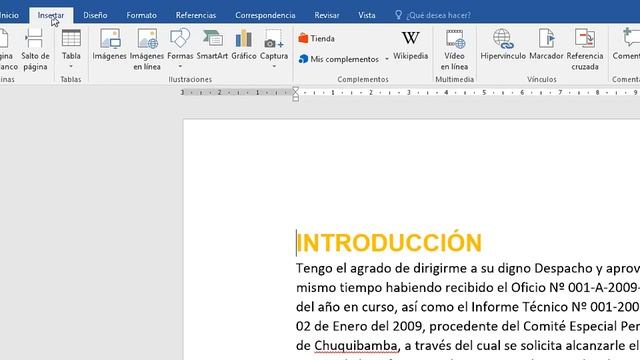Screen dimensions: 640x360
Task: Insert pictures with Imágenes button
Action: click(109, 45)
